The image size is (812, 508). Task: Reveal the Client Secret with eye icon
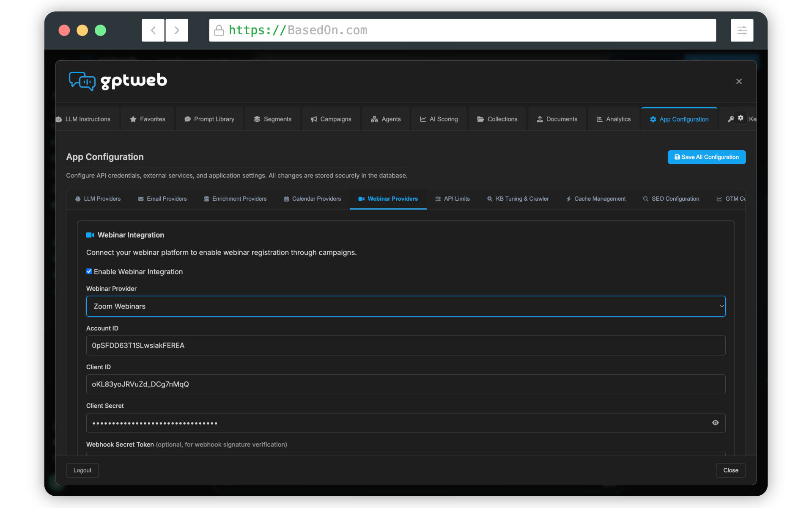point(715,423)
